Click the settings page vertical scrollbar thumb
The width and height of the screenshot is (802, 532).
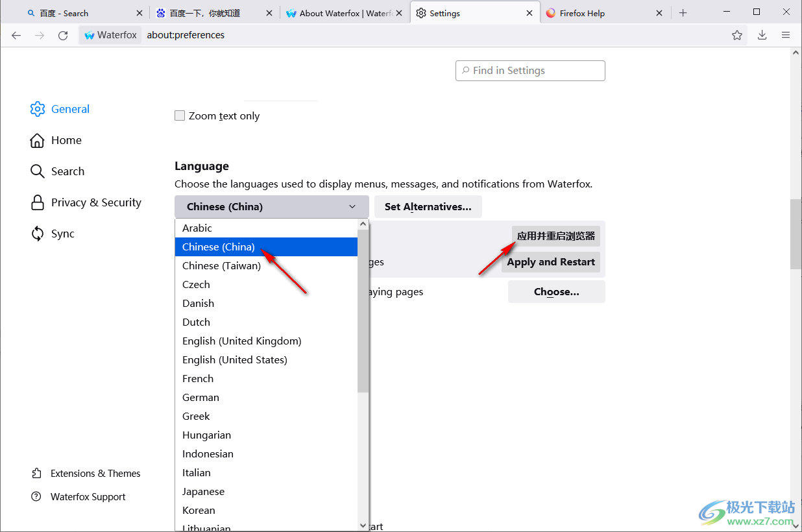pyautogui.click(x=796, y=234)
